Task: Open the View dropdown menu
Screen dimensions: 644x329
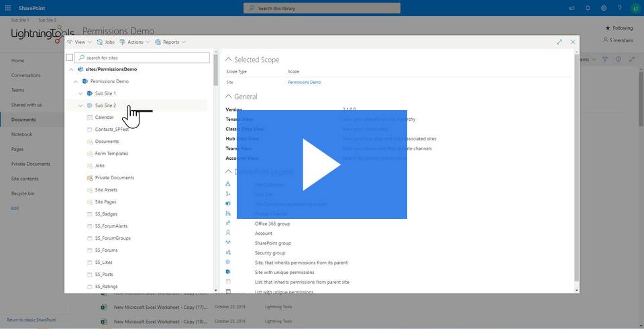Action: (79, 42)
